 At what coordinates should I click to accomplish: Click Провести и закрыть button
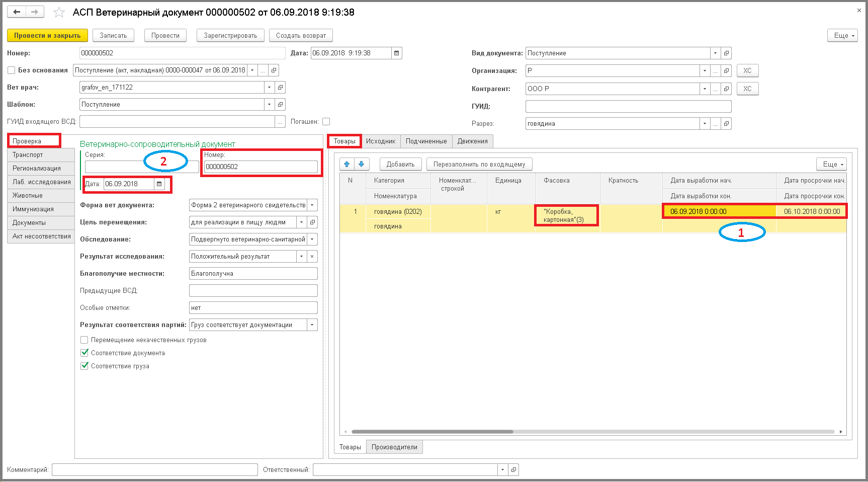click(x=47, y=36)
